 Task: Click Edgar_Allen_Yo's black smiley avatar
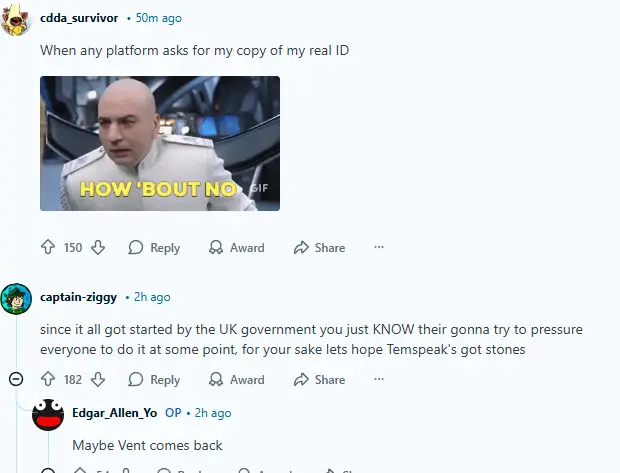click(48, 414)
